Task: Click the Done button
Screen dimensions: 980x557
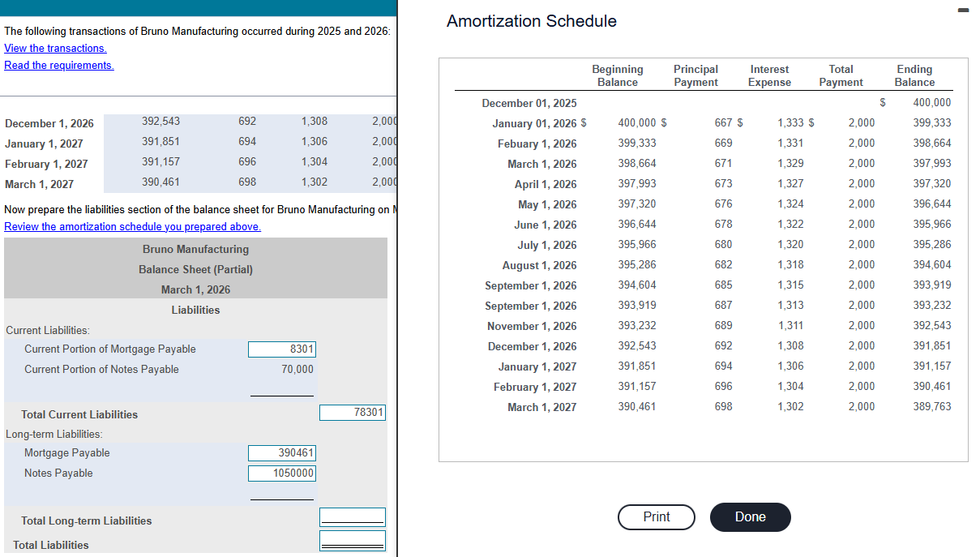Action: coord(750,517)
